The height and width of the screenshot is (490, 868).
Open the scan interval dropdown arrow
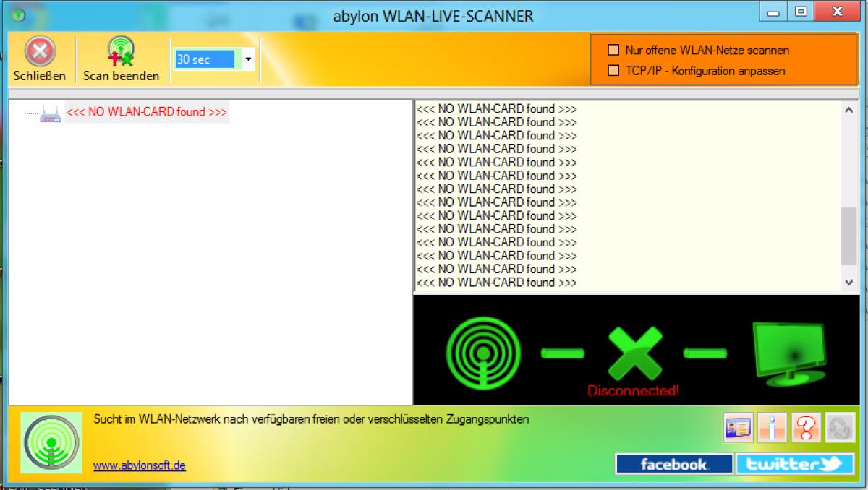248,59
